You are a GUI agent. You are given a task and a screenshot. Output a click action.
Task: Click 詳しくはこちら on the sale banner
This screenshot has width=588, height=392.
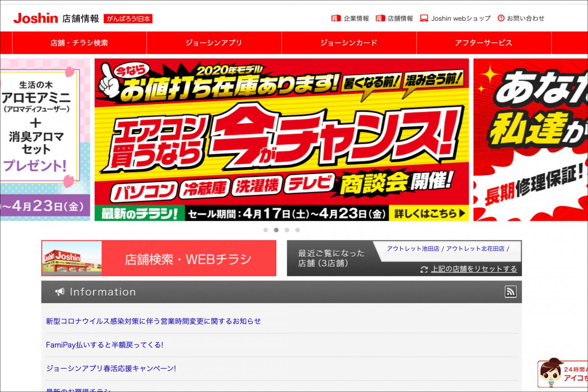pyautogui.click(x=429, y=214)
